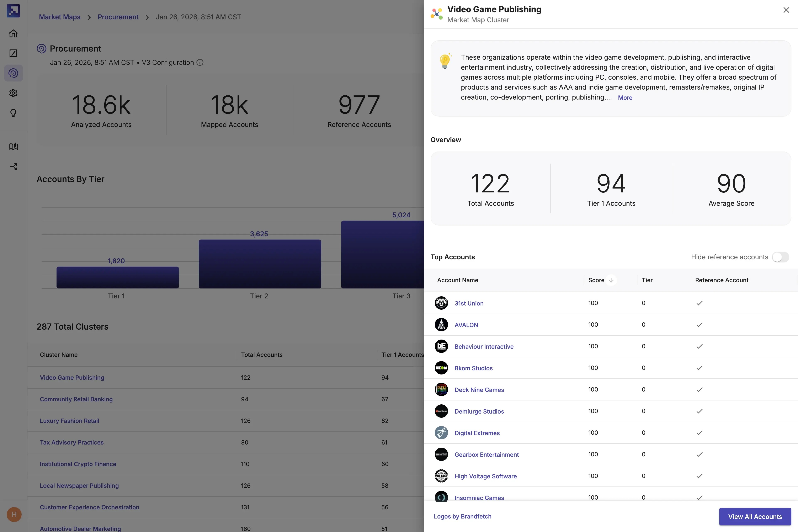This screenshot has height=532, width=798.
Task: Select the Market Maps target icon in sidebar
Action: (x=13, y=73)
